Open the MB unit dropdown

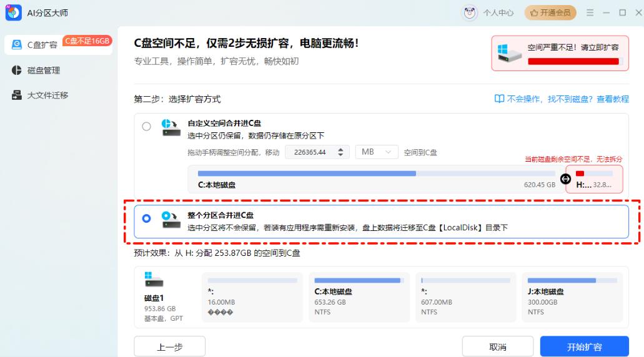click(x=377, y=152)
